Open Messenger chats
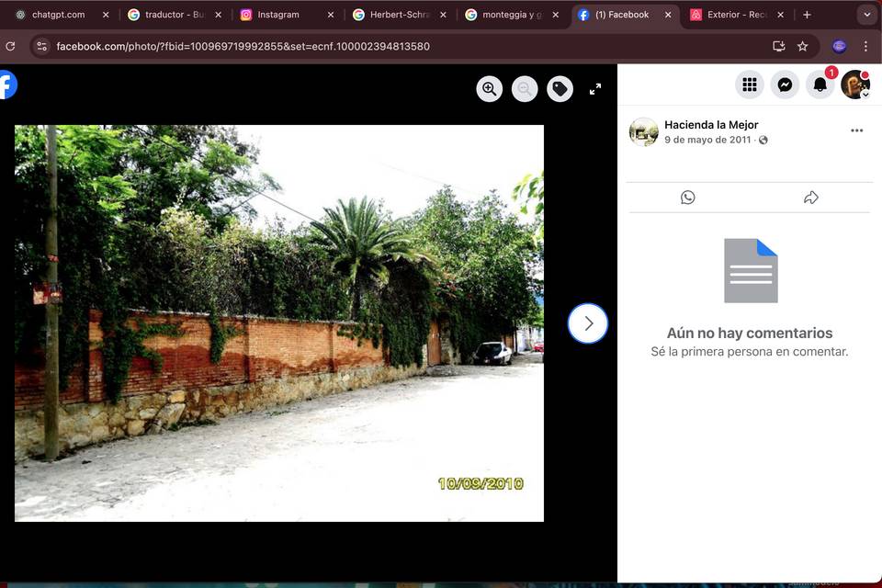The height and width of the screenshot is (588, 882). (785, 85)
